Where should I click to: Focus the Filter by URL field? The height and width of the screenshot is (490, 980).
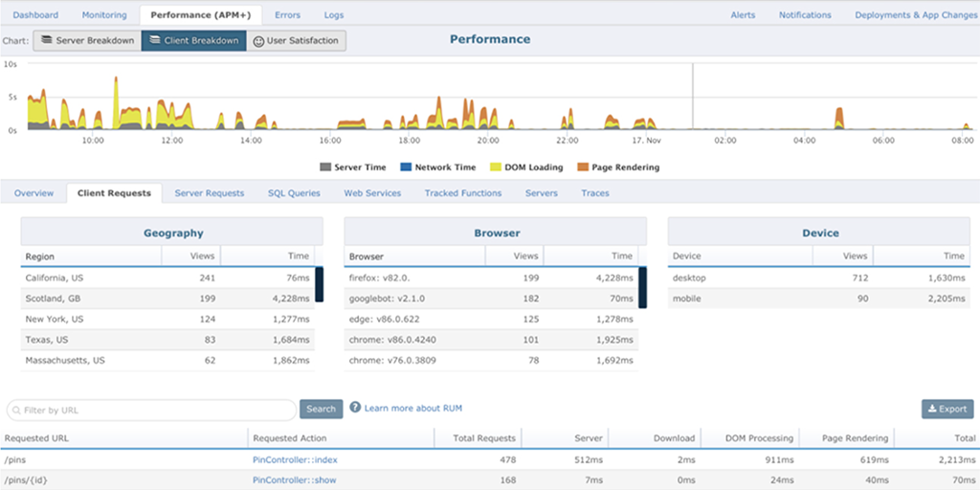[151, 411]
